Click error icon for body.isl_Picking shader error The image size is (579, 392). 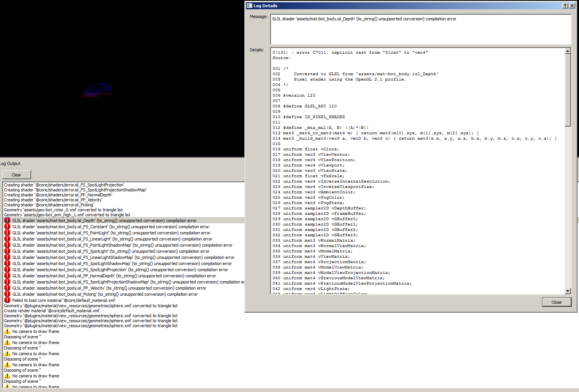click(x=7, y=294)
